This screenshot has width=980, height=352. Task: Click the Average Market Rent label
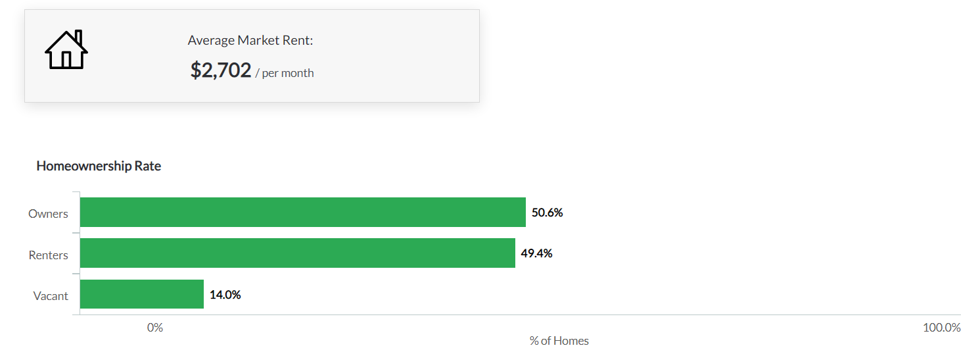click(250, 41)
